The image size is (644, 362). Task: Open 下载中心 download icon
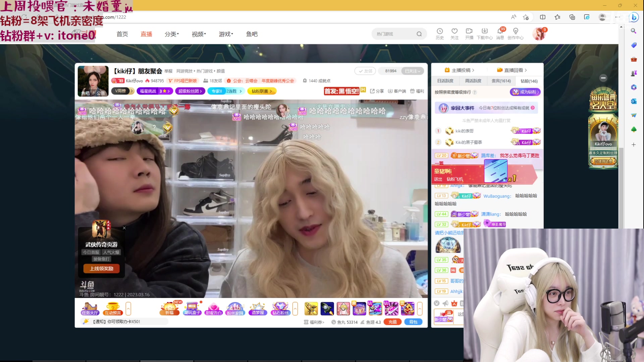484,34
